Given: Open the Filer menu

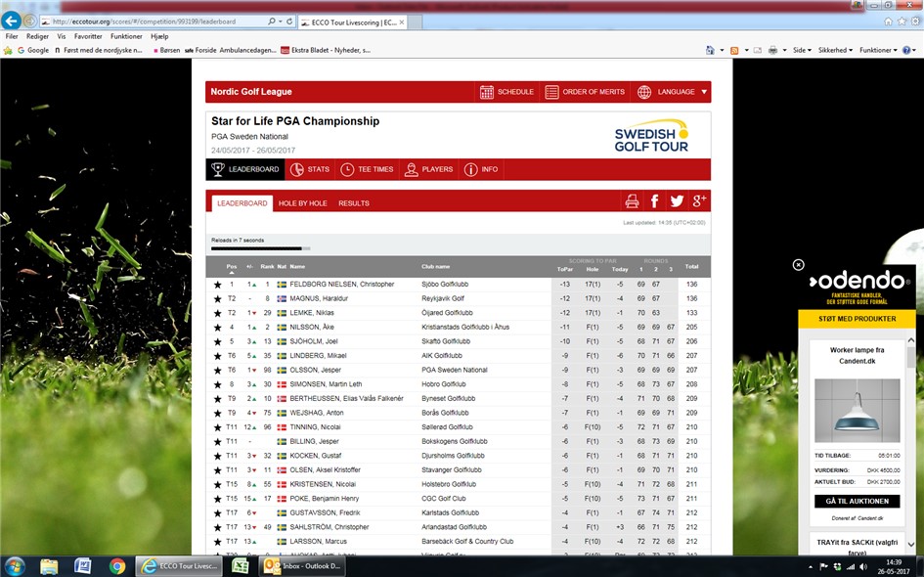Looking at the screenshot, I should click(12, 36).
